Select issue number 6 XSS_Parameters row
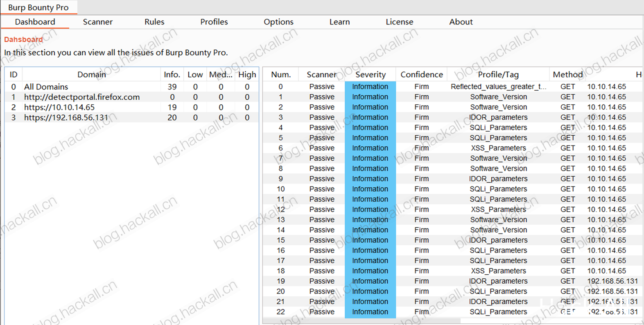644x325 pixels. click(x=453, y=148)
